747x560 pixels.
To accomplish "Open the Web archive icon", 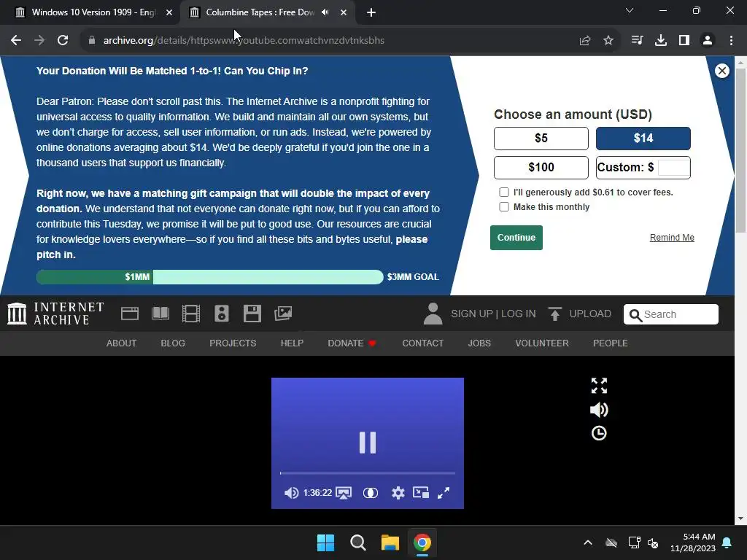I will pos(130,314).
